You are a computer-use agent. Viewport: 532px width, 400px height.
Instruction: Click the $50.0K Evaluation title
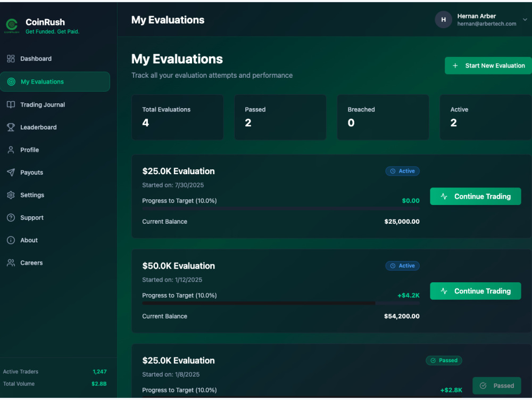coord(178,266)
